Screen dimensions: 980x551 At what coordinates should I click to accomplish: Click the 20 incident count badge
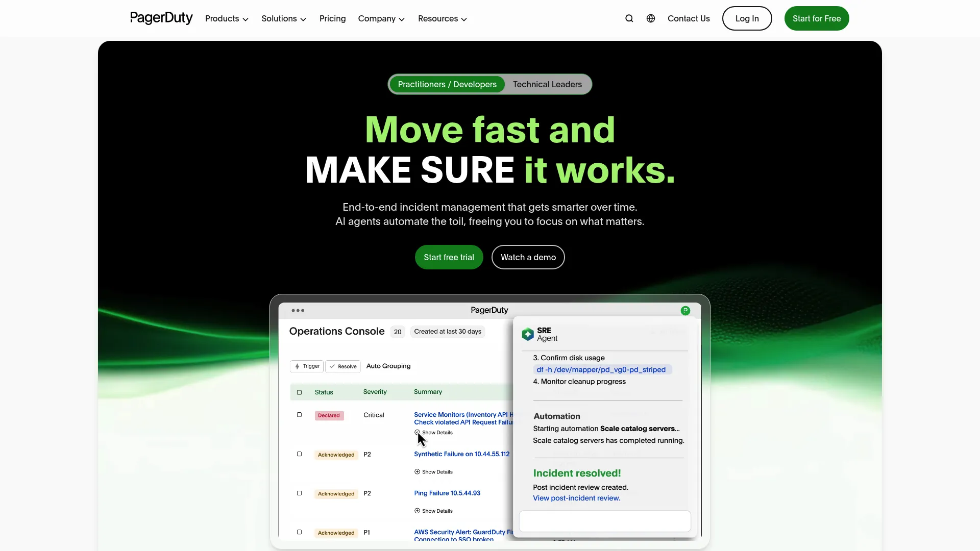click(398, 332)
